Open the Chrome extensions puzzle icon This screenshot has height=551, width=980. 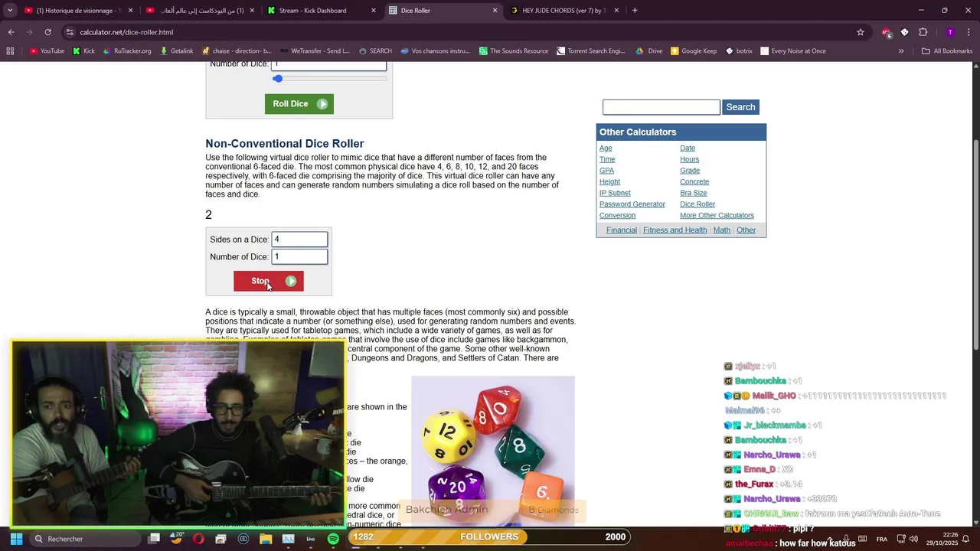(923, 32)
